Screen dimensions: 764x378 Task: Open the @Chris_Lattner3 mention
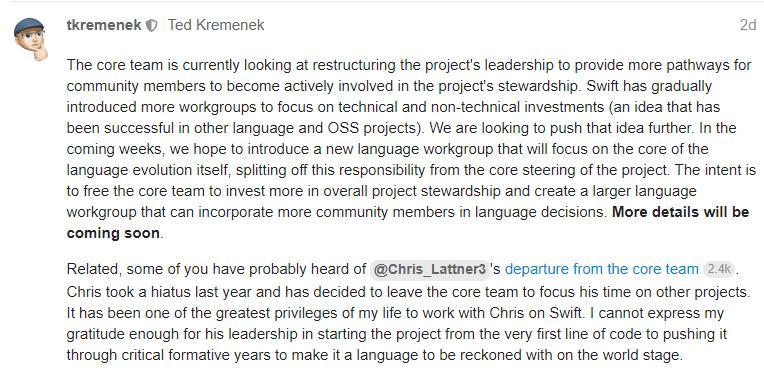point(430,269)
